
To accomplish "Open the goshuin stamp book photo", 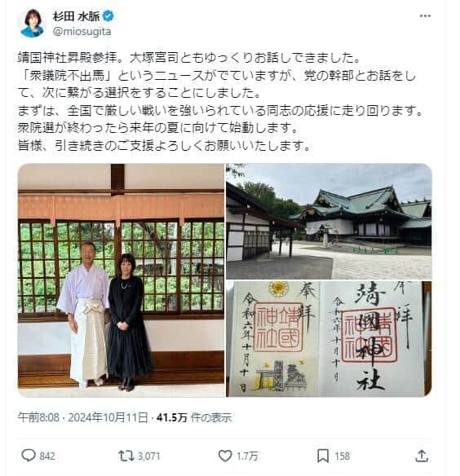I will coord(329,339).
